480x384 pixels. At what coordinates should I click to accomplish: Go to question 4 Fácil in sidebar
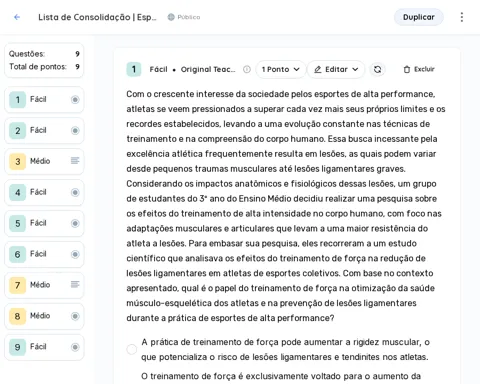pos(44,193)
